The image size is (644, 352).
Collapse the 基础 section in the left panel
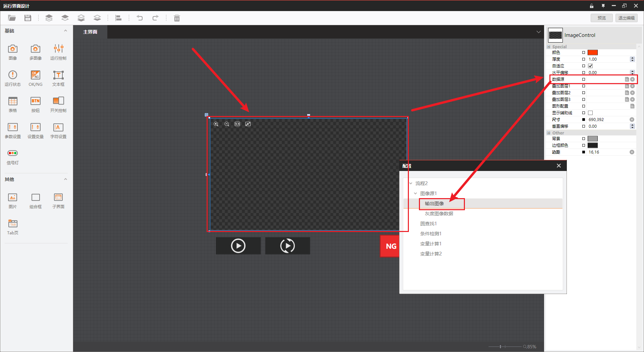point(65,31)
